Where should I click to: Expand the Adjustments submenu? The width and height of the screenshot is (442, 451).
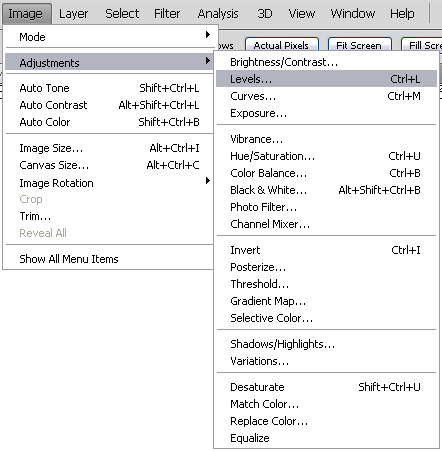tap(109, 62)
